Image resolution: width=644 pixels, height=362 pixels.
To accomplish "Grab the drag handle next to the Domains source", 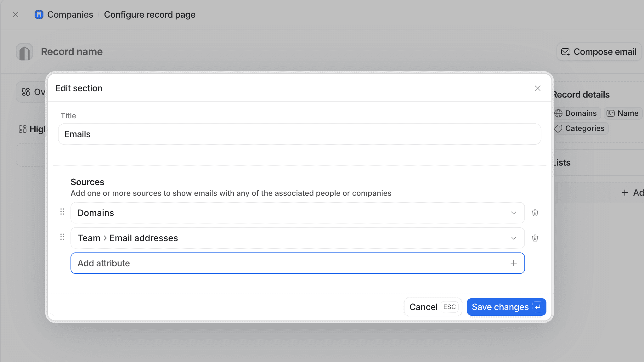I will pos(62,212).
